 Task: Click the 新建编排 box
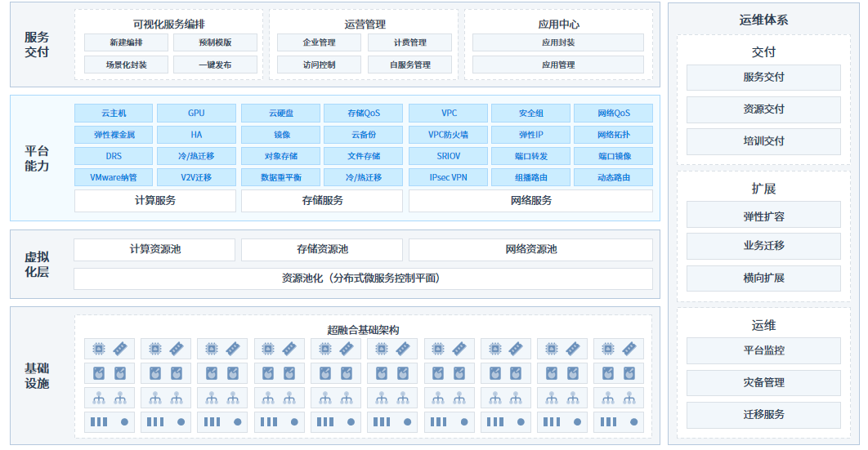pyautogui.click(x=126, y=42)
